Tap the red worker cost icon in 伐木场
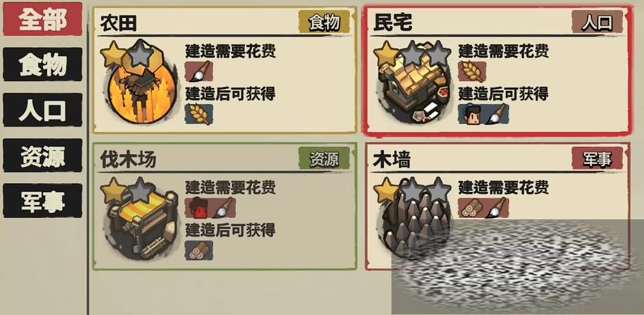This screenshot has width=644, height=315. [x=198, y=208]
